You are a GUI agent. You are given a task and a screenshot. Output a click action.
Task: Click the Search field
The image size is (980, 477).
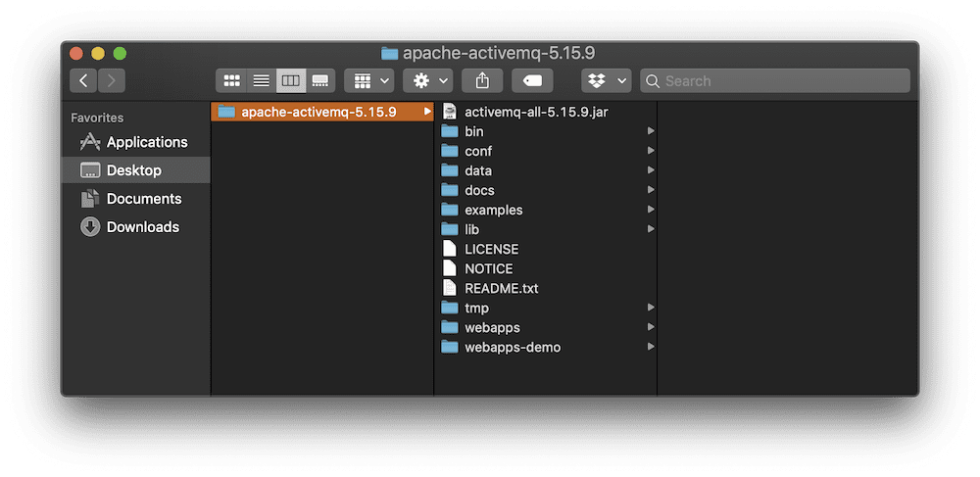point(775,80)
